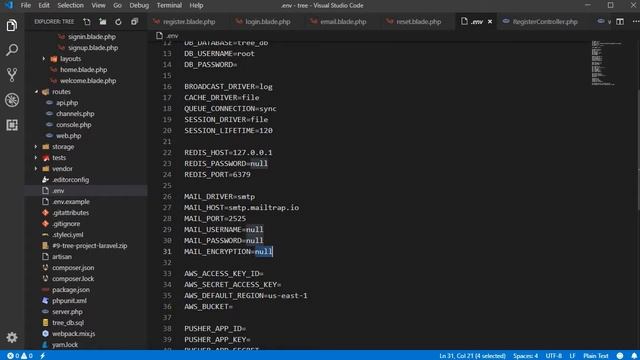Expand the vendor folder
This screenshot has height=360, width=640.
tap(36, 169)
